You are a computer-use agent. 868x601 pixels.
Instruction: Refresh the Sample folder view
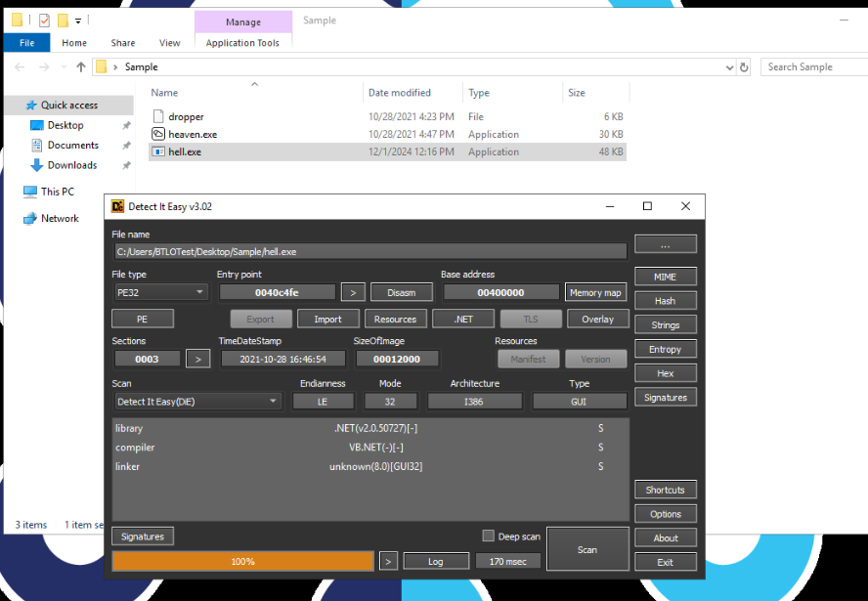744,67
